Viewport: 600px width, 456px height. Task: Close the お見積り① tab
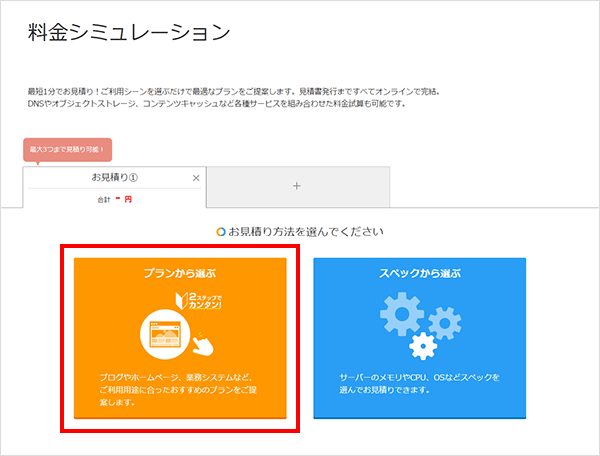coord(196,178)
